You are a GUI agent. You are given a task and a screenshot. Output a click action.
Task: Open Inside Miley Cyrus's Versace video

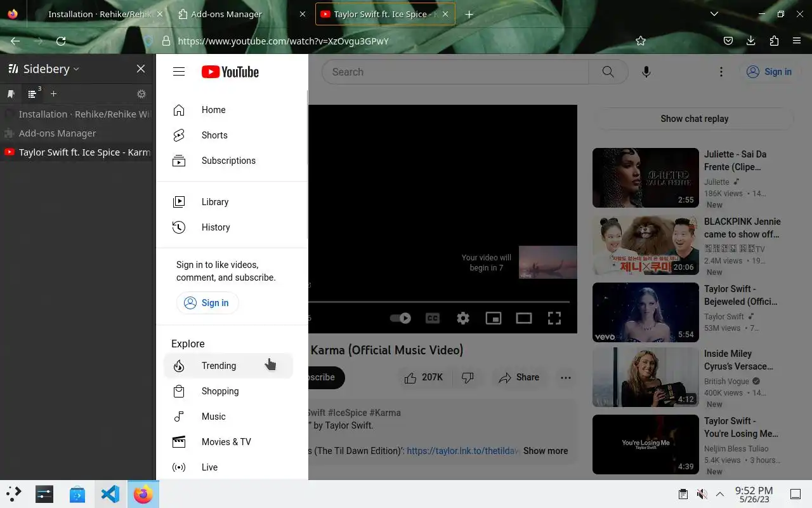click(x=646, y=377)
